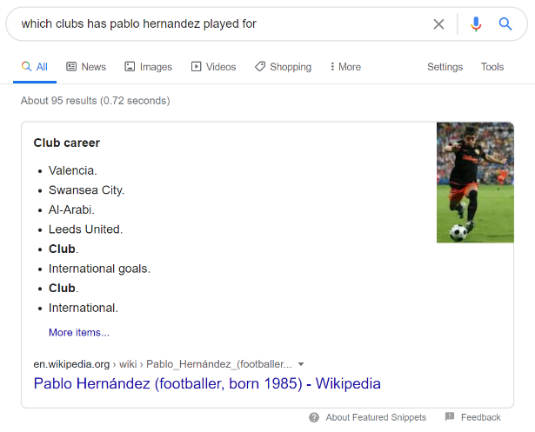Expand the More search categories menu
535x432 pixels.
(345, 67)
